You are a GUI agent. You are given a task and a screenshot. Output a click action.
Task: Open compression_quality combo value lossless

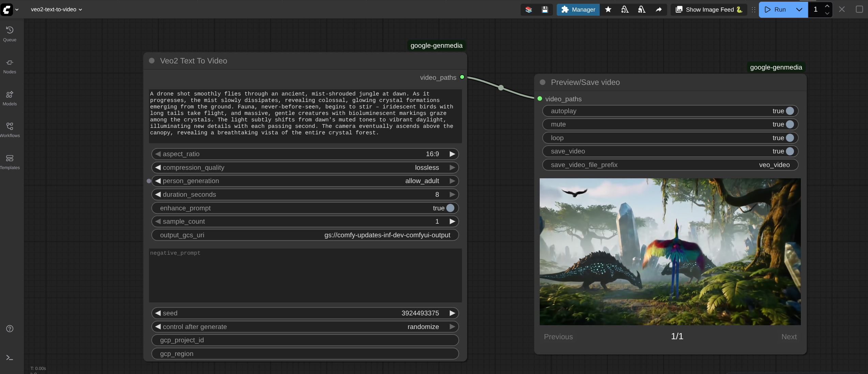(x=427, y=168)
